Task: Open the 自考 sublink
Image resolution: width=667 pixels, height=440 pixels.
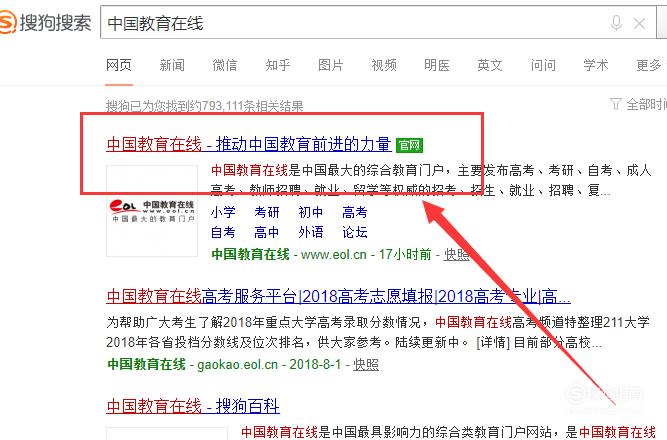Action: [x=223, y=232]
